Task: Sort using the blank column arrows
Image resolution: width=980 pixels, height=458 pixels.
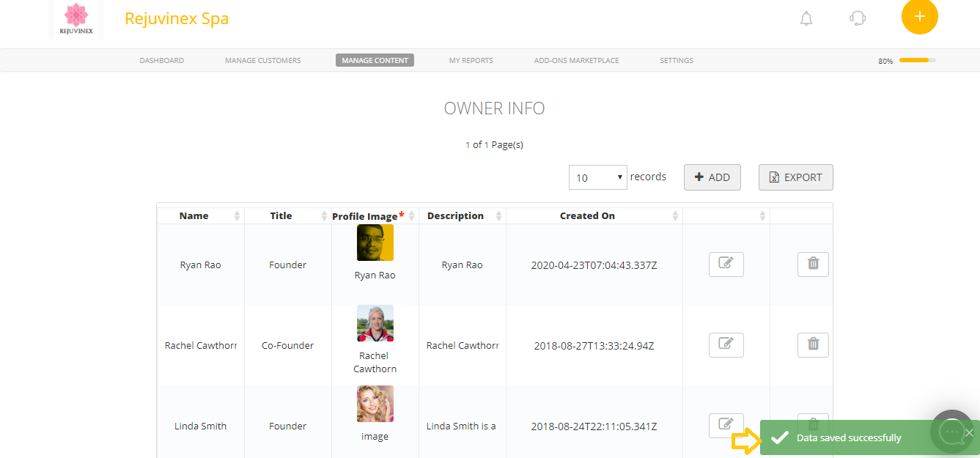Action: point(762,216)
